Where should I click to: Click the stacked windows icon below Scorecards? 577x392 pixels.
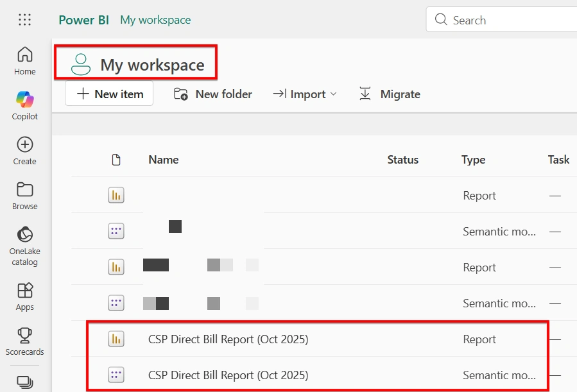(x=24, y=382)
